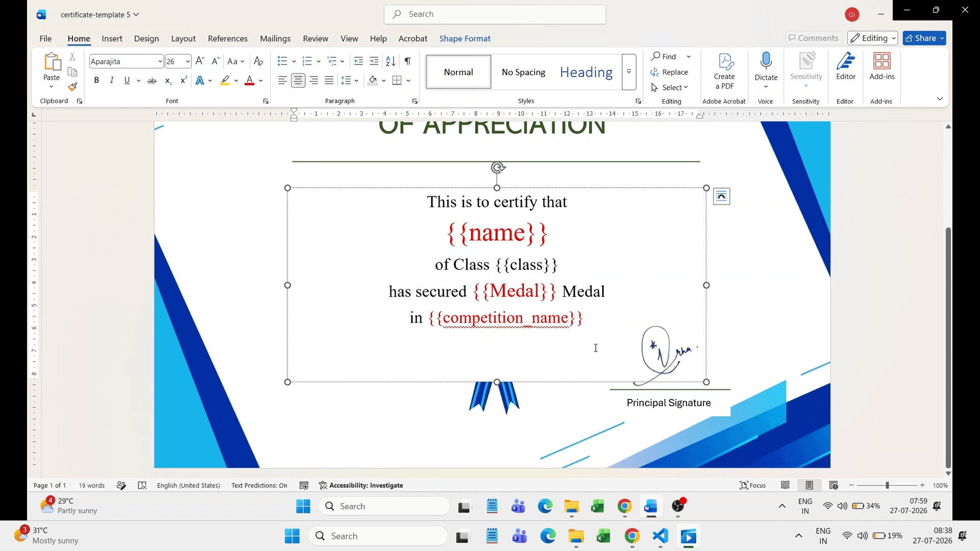Screen dimensions: 980x551
Task: Open the Comments button
Action: pyautogui.click(x=814, y=38)
